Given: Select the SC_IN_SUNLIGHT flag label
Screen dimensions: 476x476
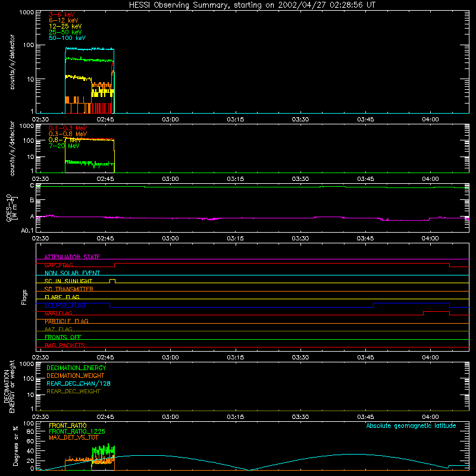Looking at the screenshot, I should (x=68, y=281).
